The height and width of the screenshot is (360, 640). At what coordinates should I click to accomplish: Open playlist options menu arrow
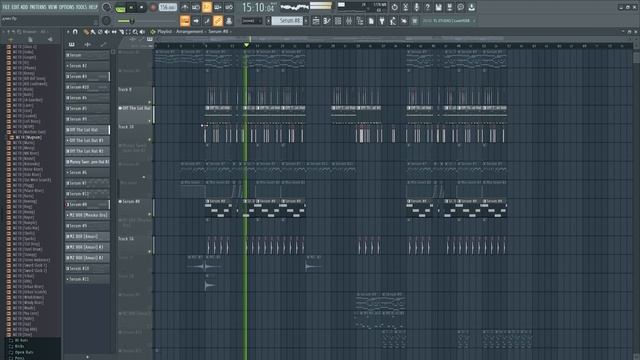[68, 32]
